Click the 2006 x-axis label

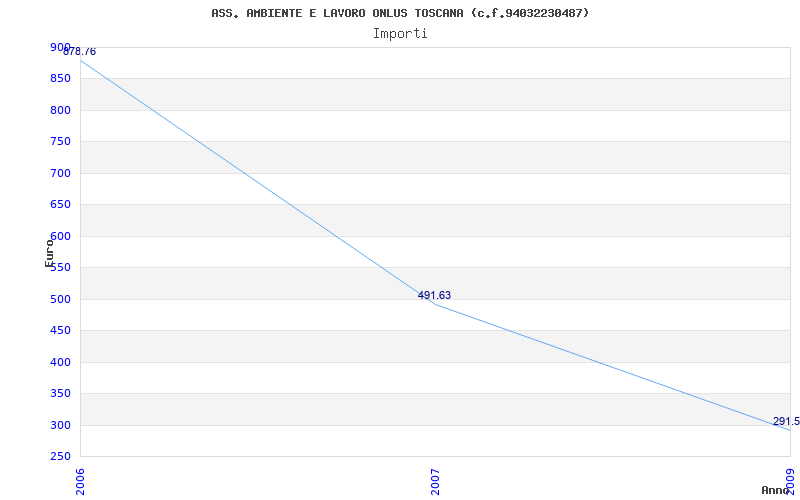(x=80, y=482)
